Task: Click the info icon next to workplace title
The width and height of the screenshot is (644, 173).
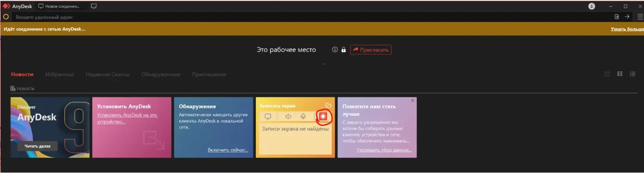Action: (335, 50)
